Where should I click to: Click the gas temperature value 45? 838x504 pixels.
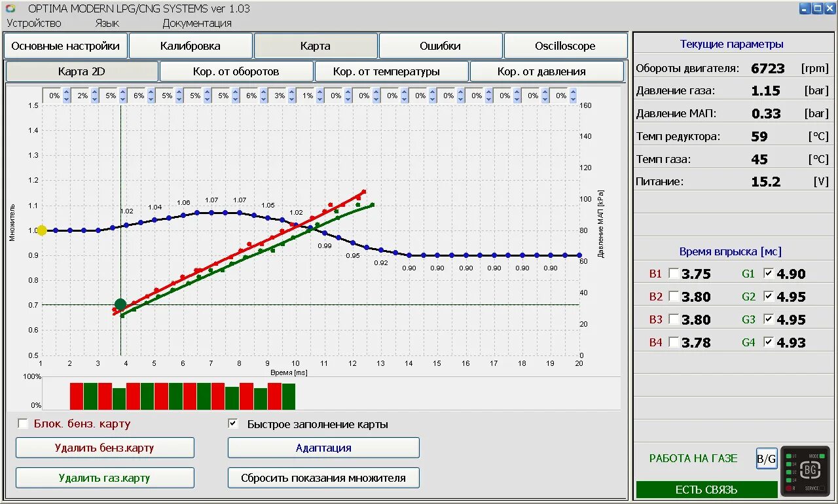759,159
